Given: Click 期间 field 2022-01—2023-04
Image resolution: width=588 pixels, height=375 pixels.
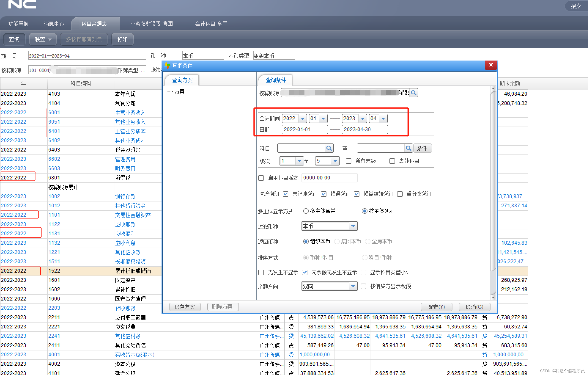Looking at the screenshot, I should click(87, 55).
